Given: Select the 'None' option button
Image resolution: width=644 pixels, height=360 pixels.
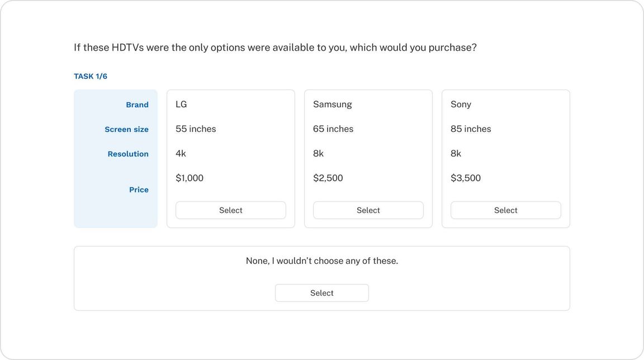Looking at the screenshot, I should 321,293.
